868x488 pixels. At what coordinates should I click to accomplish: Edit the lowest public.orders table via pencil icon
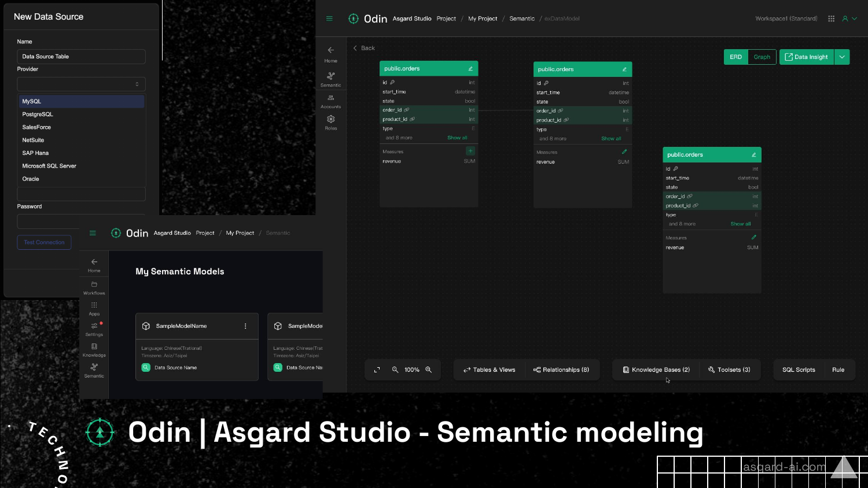753,155
